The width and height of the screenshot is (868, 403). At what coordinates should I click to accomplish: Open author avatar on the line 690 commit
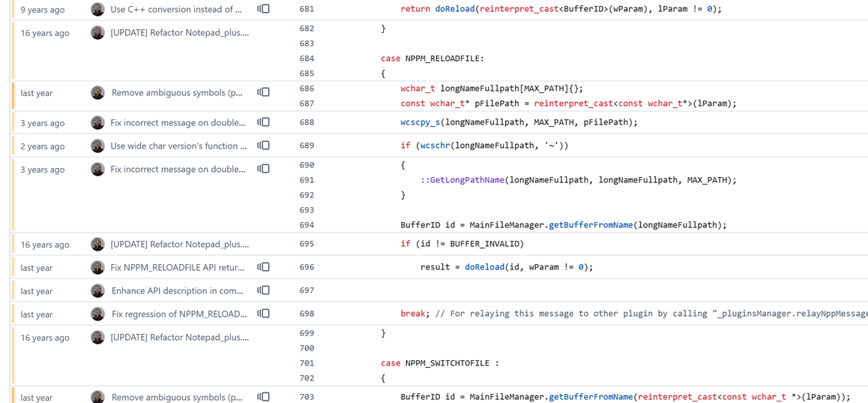point(97,169)
